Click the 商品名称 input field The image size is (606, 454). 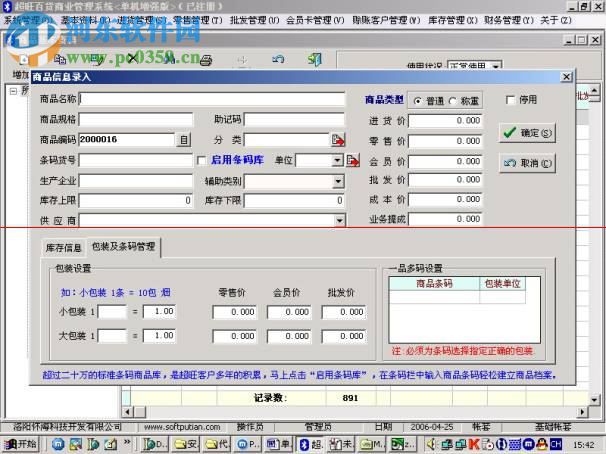coord(212,99)
